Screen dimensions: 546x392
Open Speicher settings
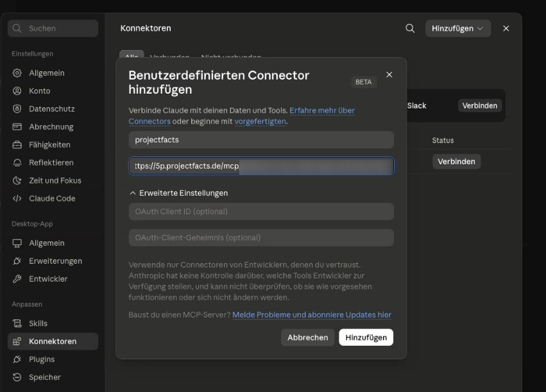coord(44,377)
